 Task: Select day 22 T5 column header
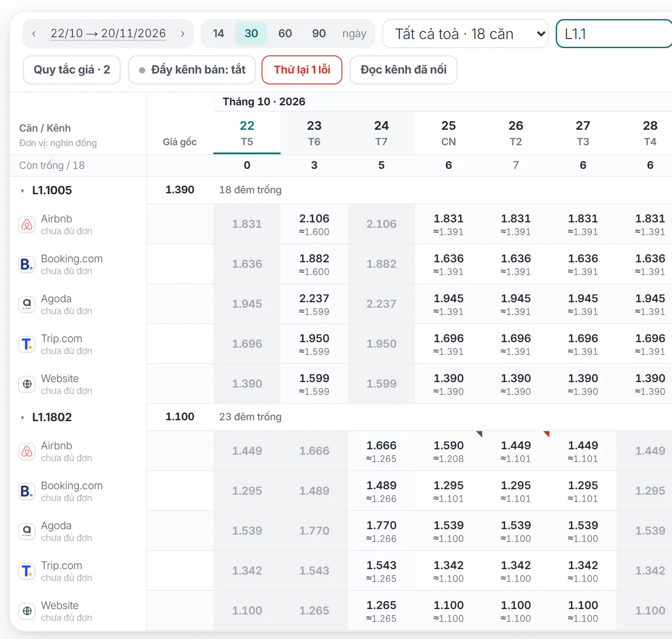[247, 133]
